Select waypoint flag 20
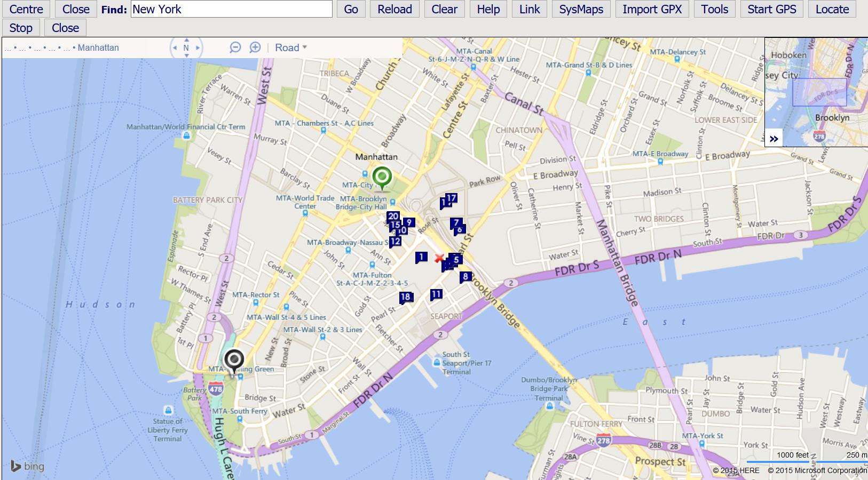Viewport: 868px width, 480px height. click(393, 217)
